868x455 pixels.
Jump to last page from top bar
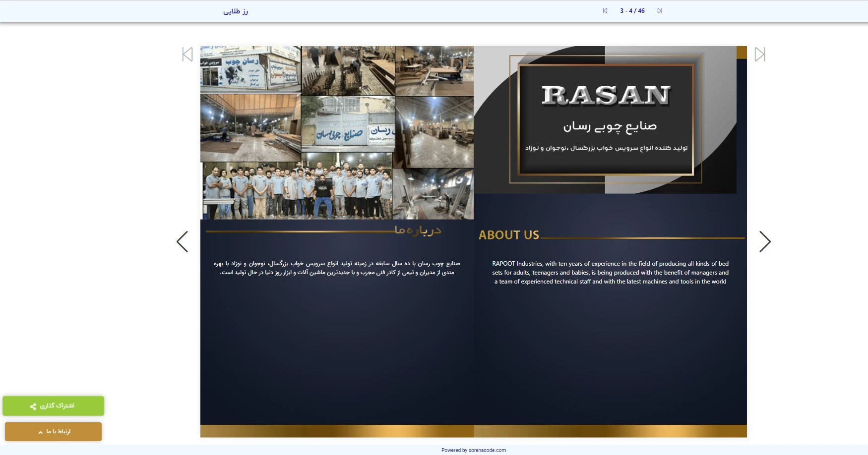[659, 11]
